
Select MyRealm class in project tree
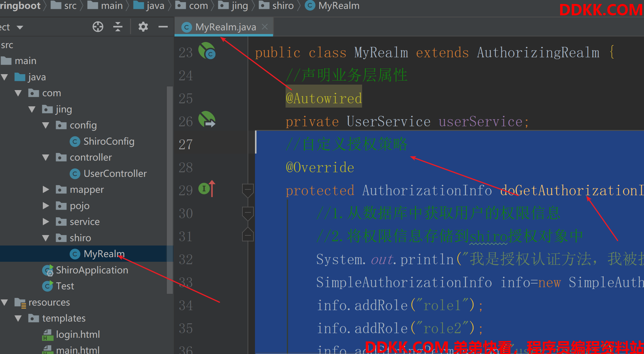pyautogui.click(x=104, y=254)
